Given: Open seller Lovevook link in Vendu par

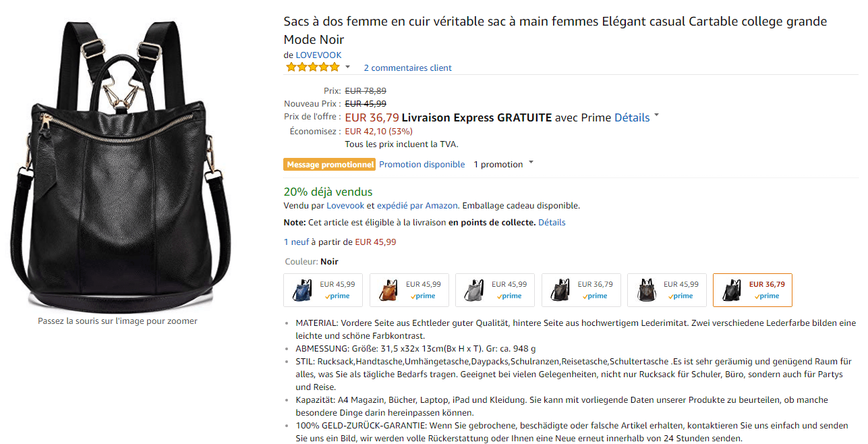Looking at the screenshot, I should coord(345,205).
